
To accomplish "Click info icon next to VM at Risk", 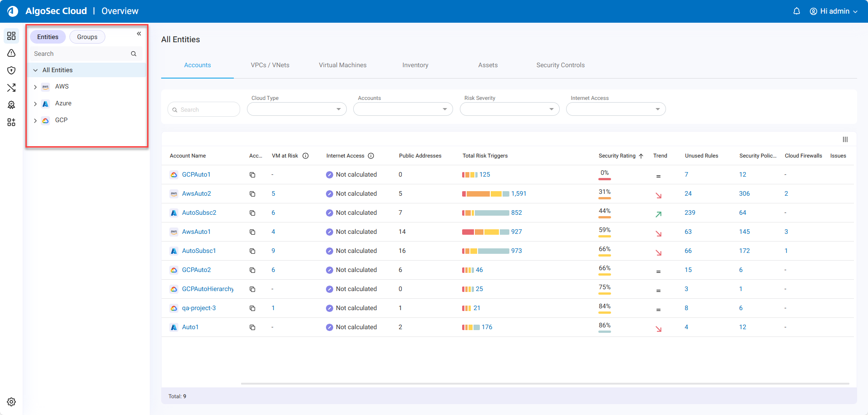I will [306, 156].
